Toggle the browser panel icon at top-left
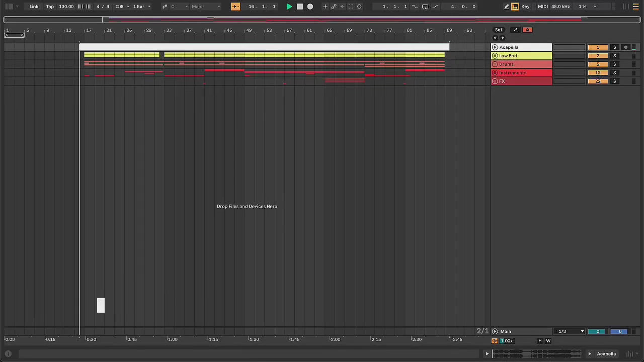Viewport: 644px width, 362px height. click(x=9, y=7)
